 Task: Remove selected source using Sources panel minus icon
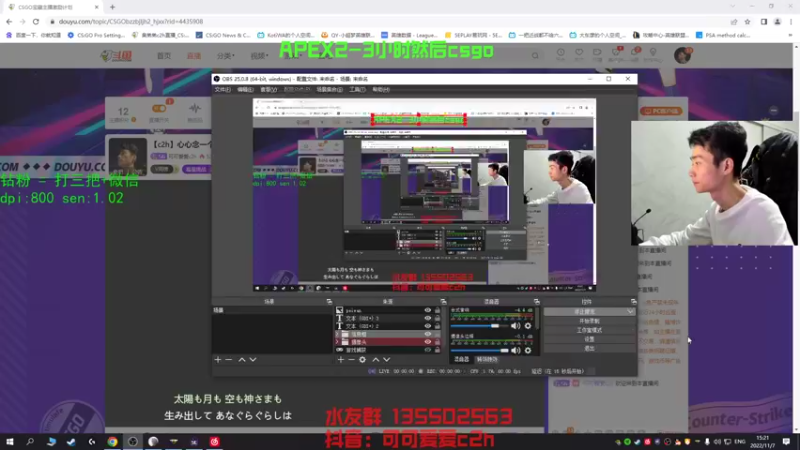[x=351, y=360]
